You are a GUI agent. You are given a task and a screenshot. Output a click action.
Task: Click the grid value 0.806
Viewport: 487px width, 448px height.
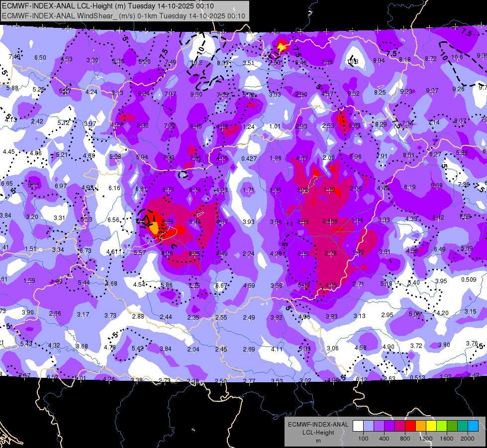(330, 222)
